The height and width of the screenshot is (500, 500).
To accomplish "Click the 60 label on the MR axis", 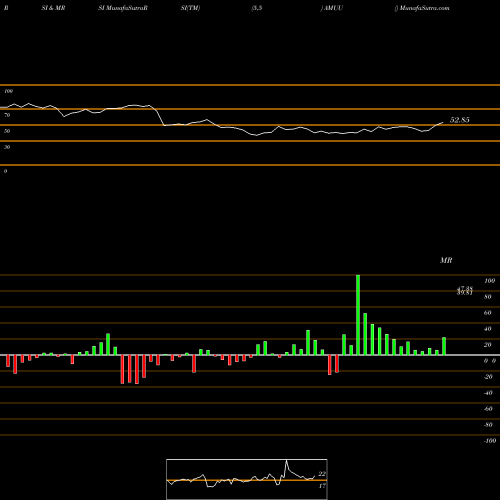I will tap(487, 313).
